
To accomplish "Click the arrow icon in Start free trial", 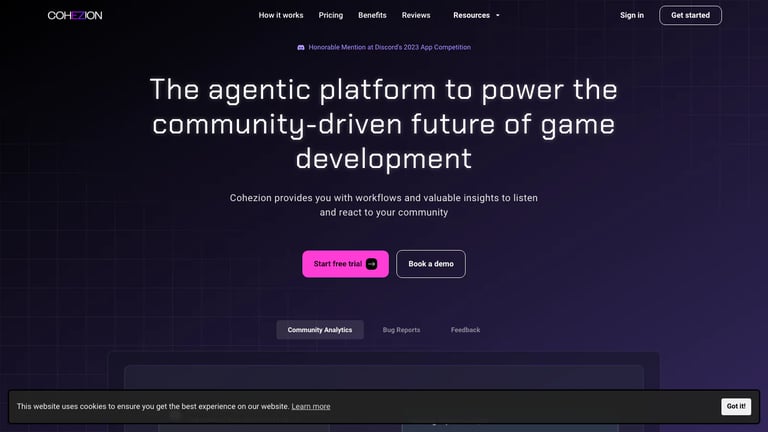I will tap(372, 264).
